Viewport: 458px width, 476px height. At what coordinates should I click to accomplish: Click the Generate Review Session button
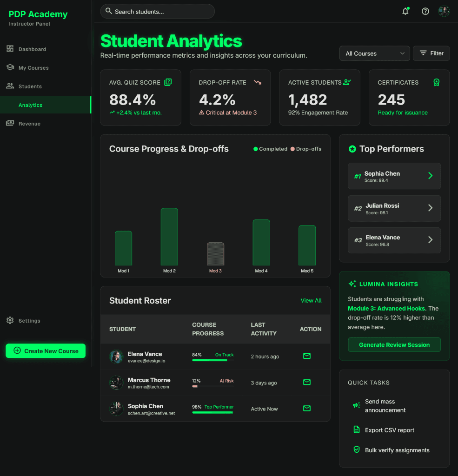(394, 344)
